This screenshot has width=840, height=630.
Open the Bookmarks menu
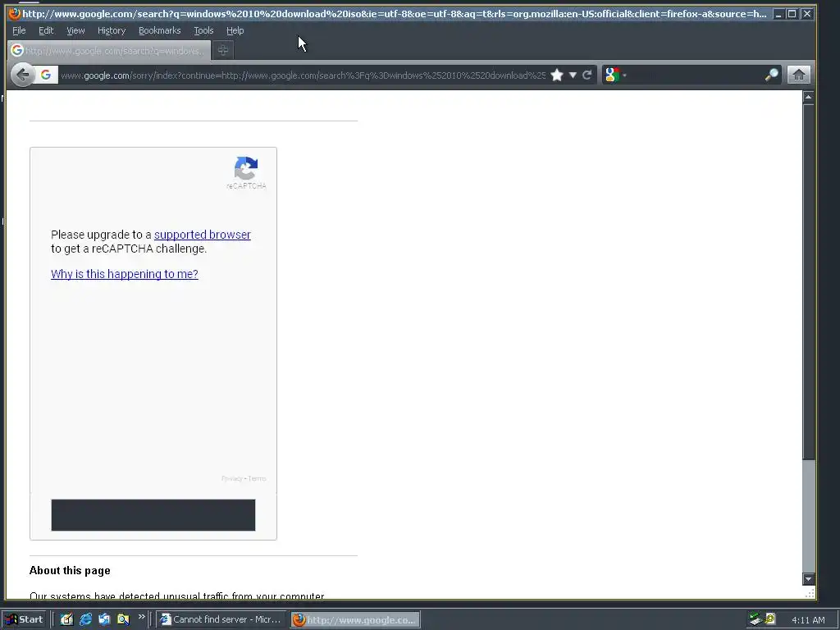[160, 30]
